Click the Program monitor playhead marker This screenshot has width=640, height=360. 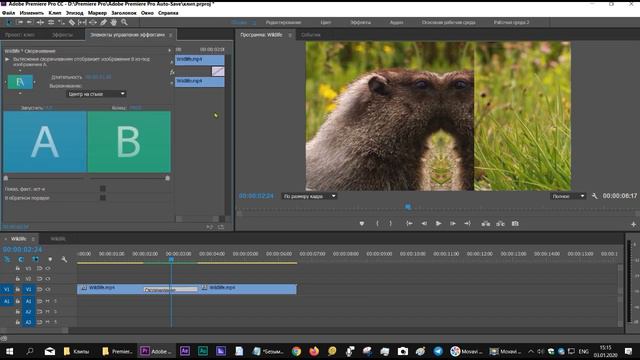408,207
